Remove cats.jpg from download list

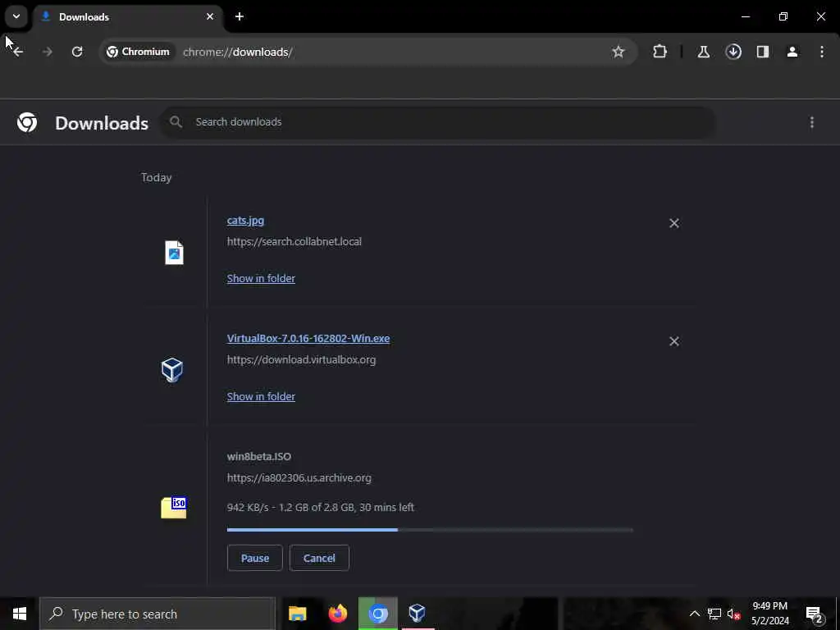674,223
